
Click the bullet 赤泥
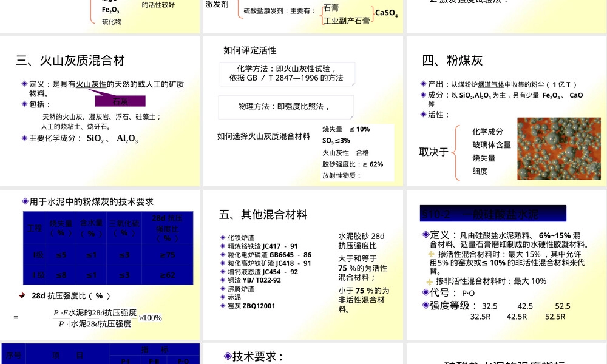pos(231,297)
